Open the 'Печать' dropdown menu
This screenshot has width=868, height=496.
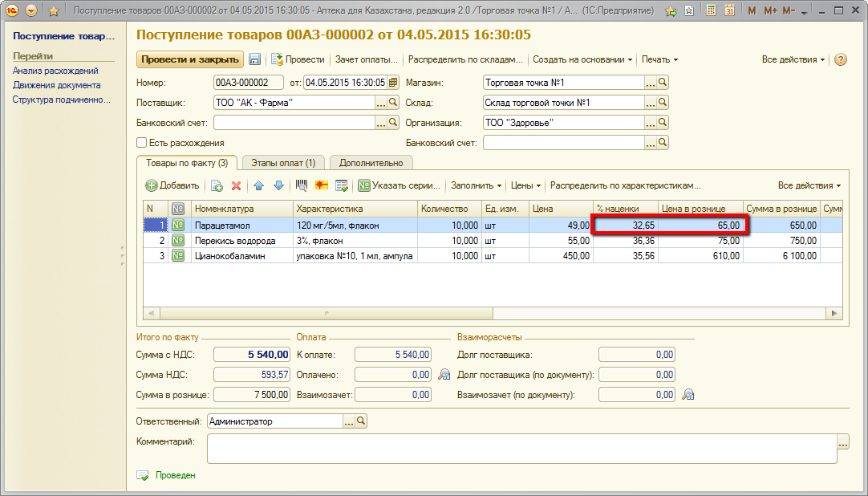[659, 59]
